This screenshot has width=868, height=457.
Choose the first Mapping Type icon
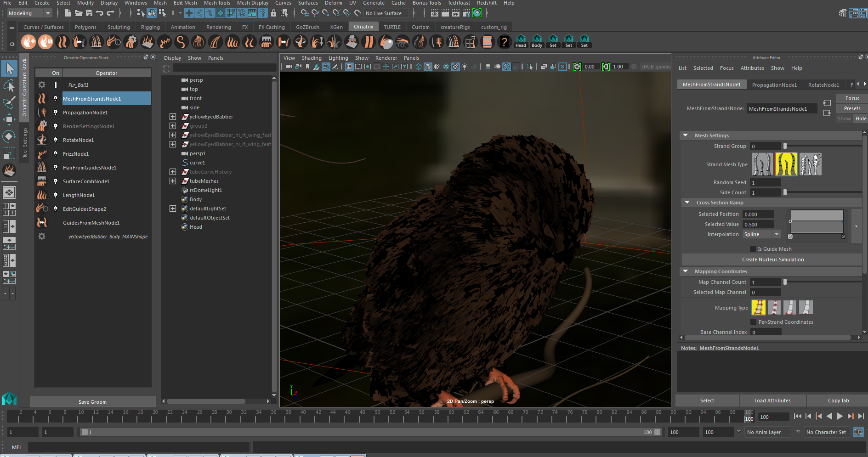(759, 307)
